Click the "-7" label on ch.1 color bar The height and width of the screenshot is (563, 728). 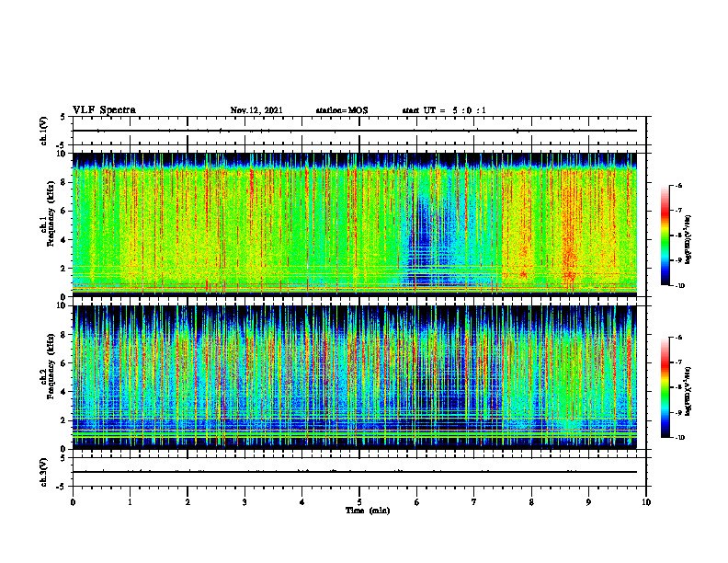[x=678, y=211]
